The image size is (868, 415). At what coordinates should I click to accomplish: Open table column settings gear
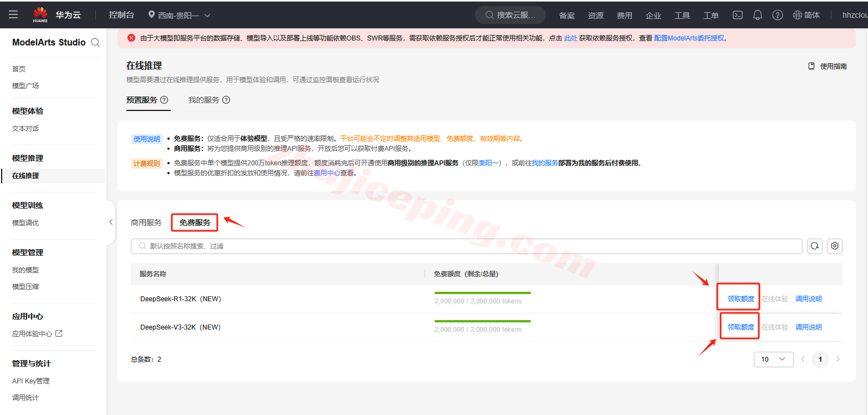835,246
